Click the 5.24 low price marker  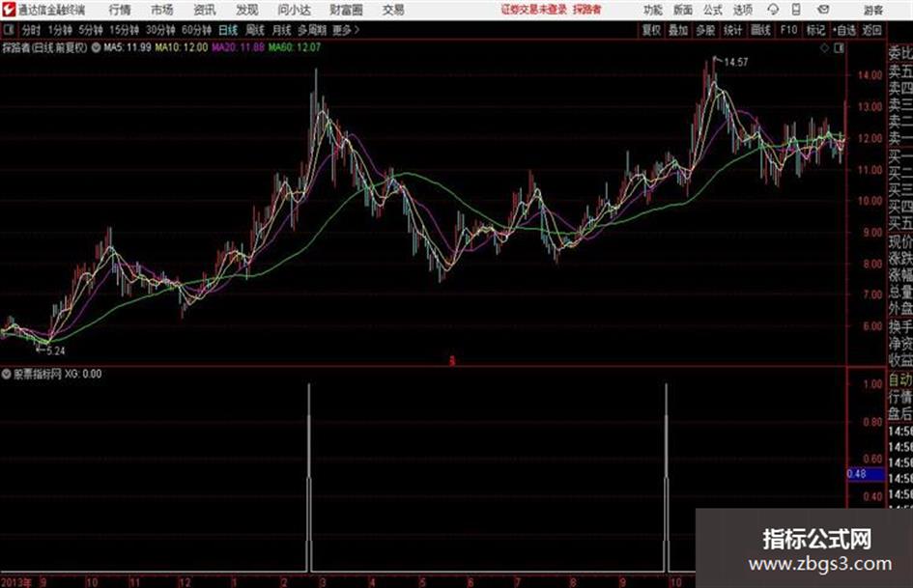pos(56,351)
